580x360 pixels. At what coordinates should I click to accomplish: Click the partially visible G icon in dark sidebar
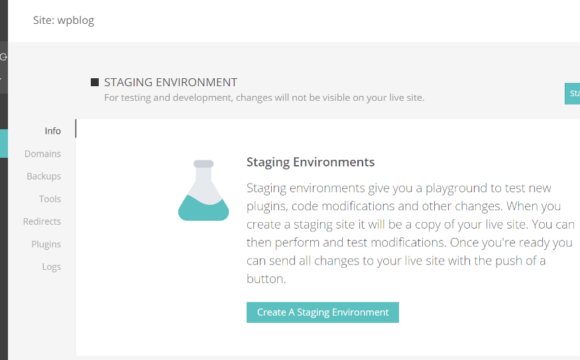tap(3, 57)
